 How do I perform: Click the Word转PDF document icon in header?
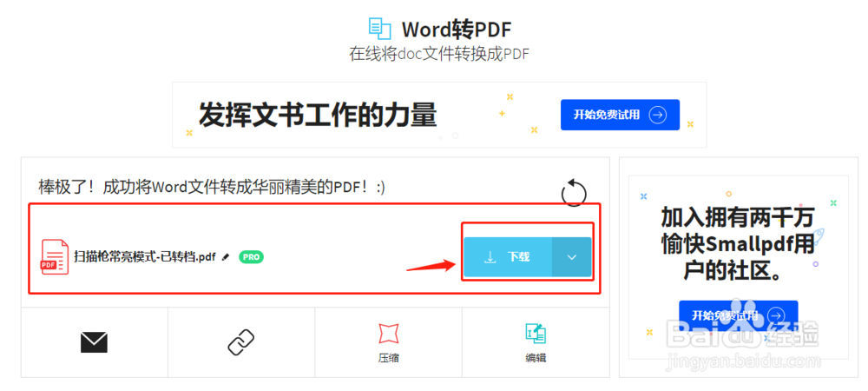pos(380,29)
